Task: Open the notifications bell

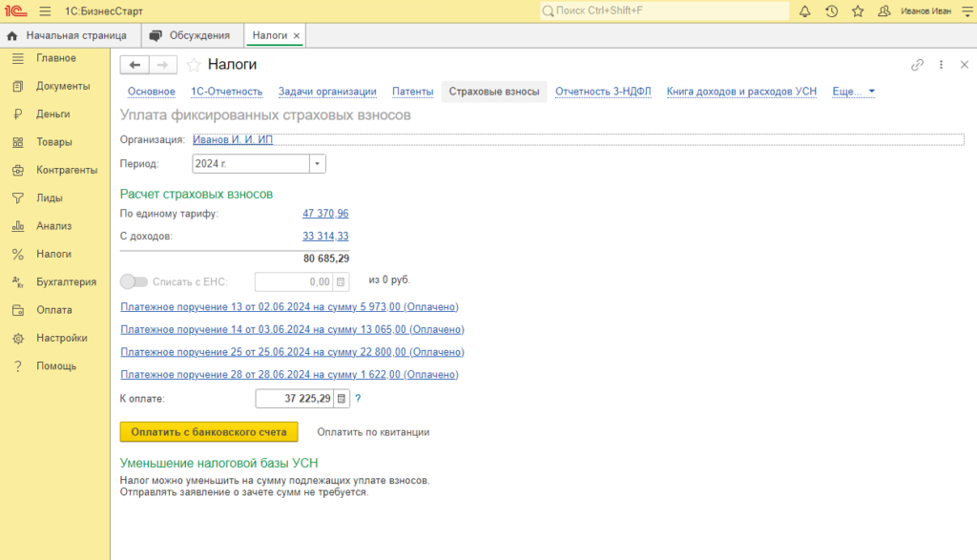Action: pyautogui.click(x=804, y=11)
